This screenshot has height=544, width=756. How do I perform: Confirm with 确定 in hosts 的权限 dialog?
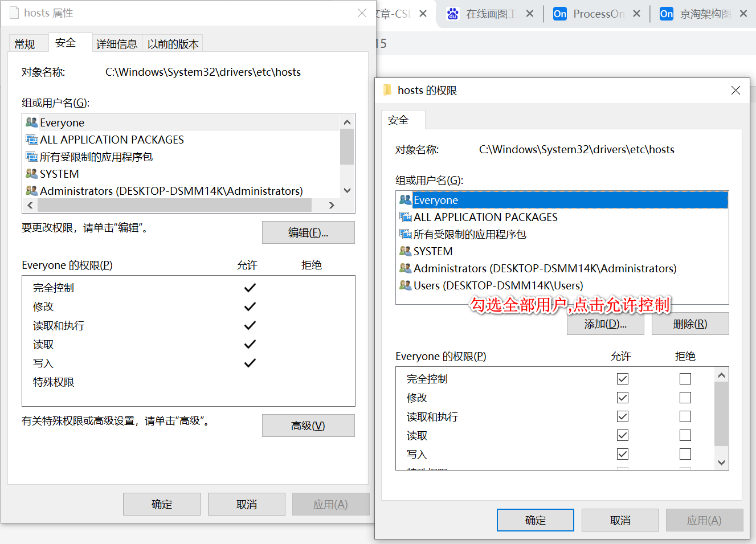tap(536, 520)
